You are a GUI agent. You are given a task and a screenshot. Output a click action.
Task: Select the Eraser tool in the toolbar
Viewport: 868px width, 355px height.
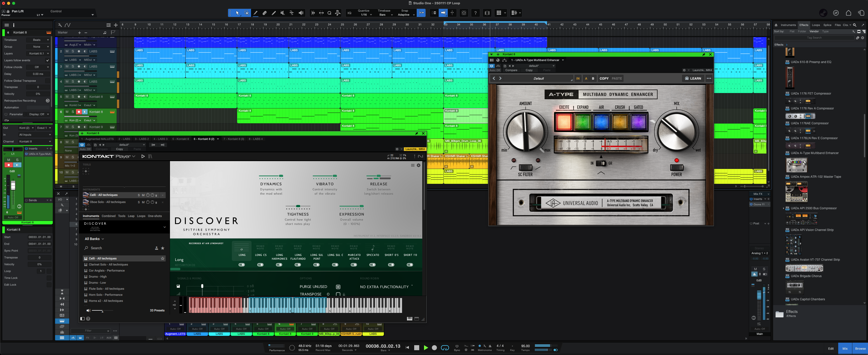coord(264,13)
